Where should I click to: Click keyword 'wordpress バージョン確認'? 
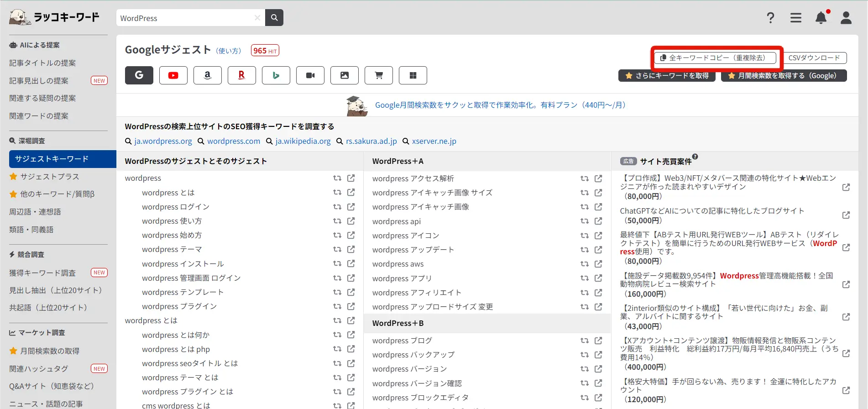point(417,383)
